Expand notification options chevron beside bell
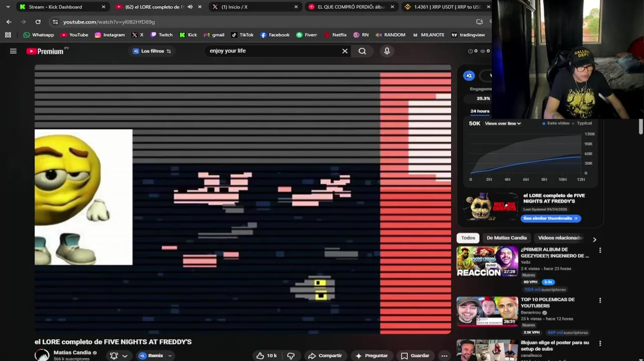Viewport: 644px width, 361px height. click(125, 355)
